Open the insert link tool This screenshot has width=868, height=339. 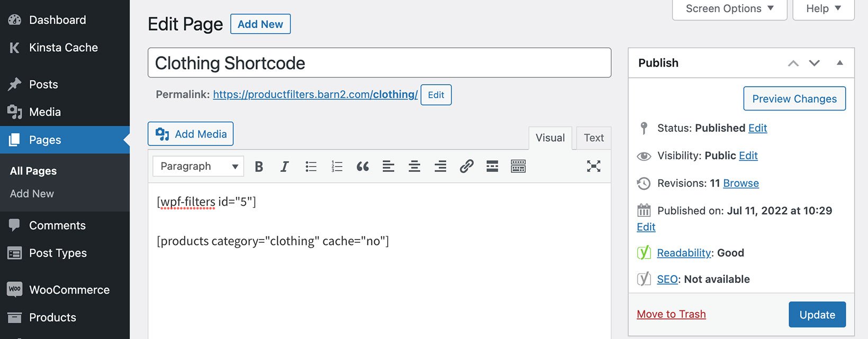pos(466,166)
